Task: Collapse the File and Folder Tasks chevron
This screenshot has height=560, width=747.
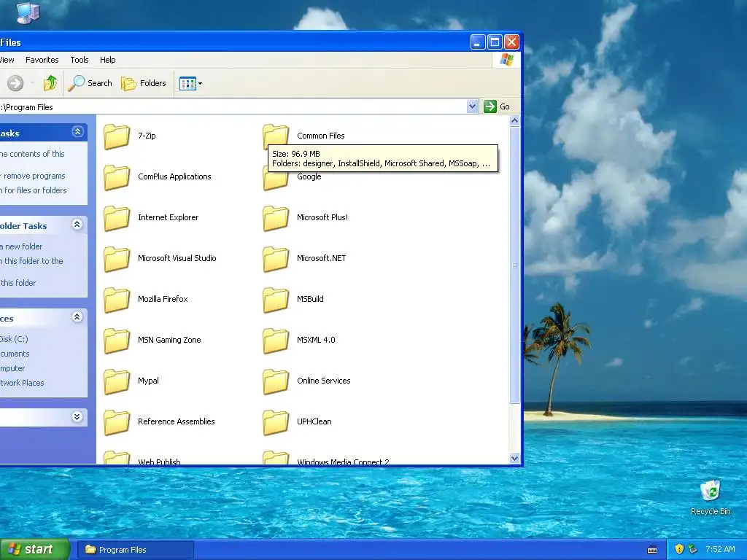Action: 77,225
